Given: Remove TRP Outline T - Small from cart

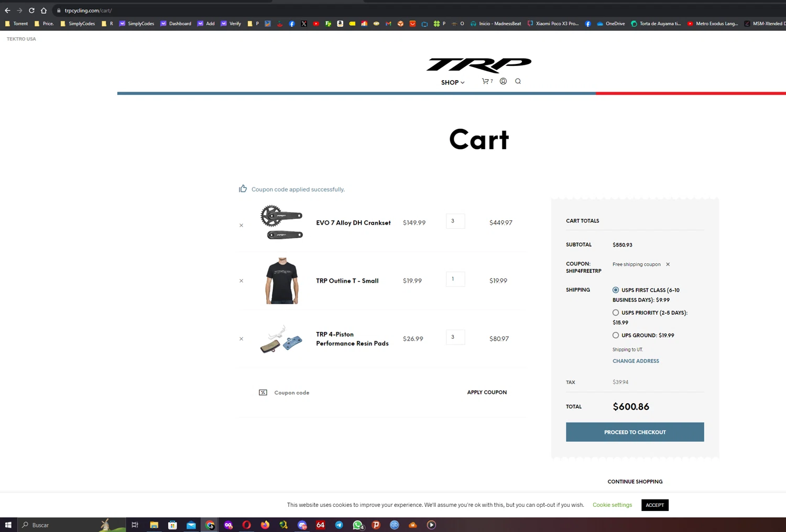Looking at the screenshot, I should pyautogui.click(x=242, y=281).
